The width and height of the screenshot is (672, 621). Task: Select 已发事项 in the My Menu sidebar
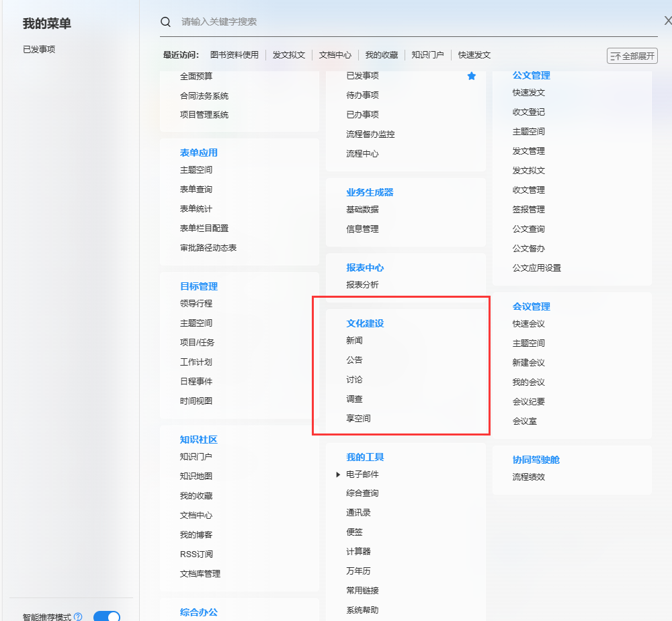(x=39, y=49)
